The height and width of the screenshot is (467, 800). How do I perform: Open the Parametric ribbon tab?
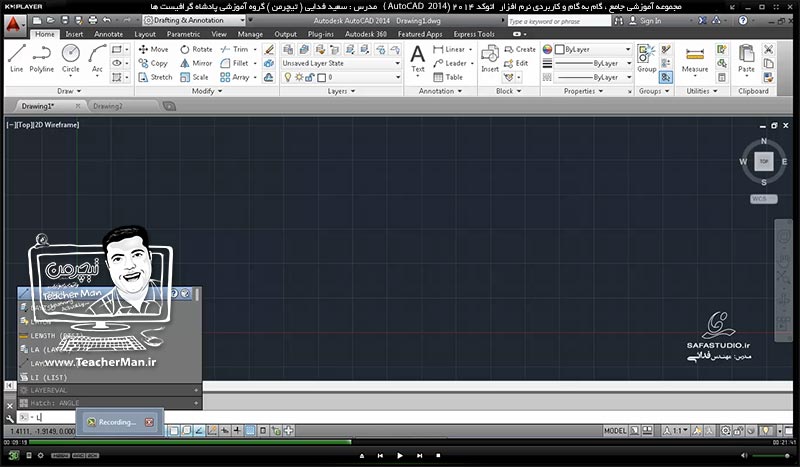coord(183,34)
